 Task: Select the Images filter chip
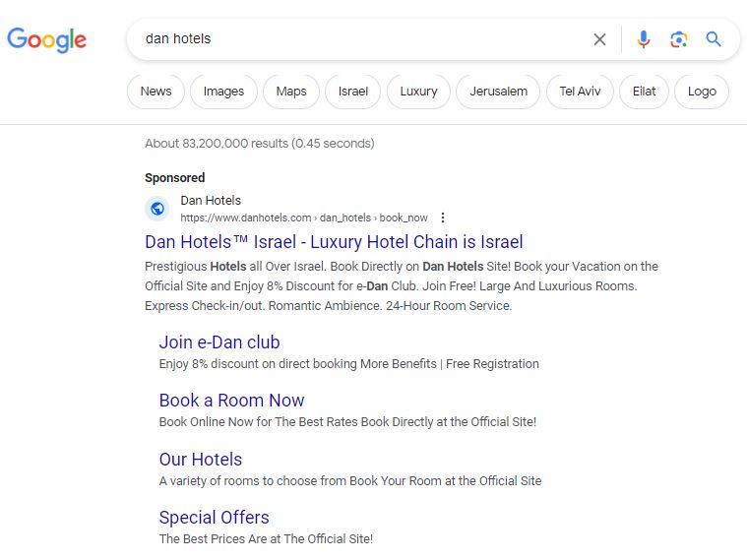(x=223, y=92)
